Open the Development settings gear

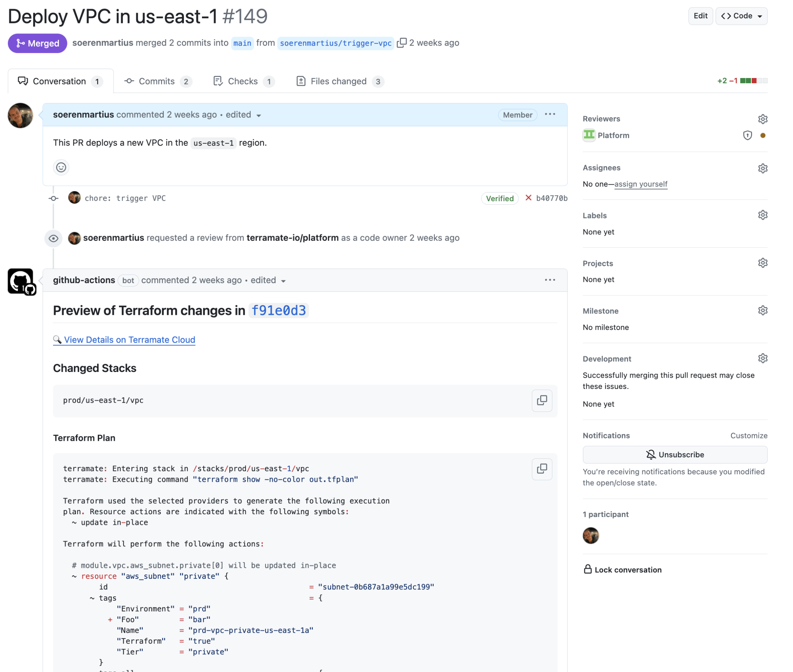[763, 358]
